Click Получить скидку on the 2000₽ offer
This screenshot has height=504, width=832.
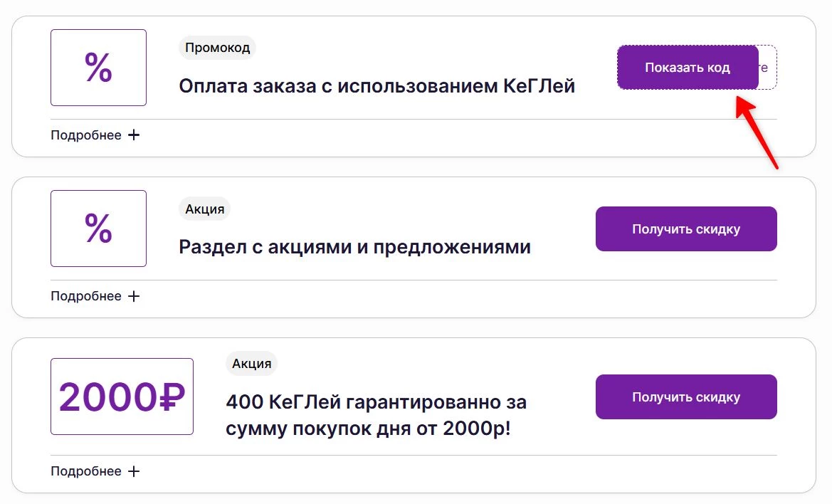pyautogui.click(x=685, y=397)
